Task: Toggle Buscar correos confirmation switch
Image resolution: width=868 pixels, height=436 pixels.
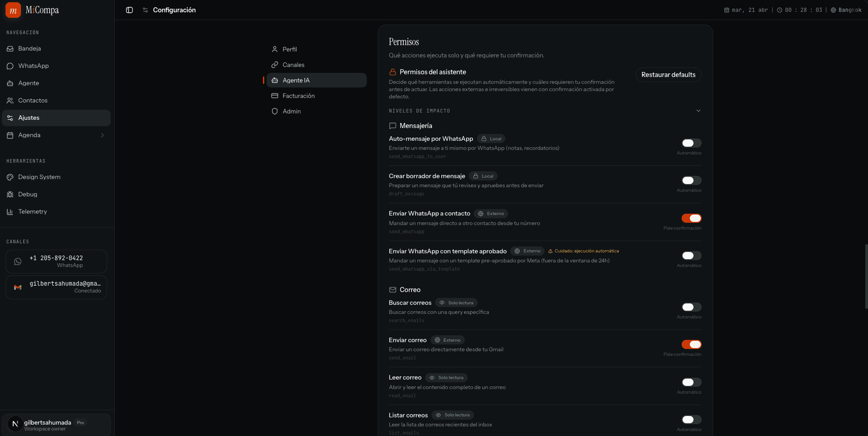Action: pyautogui.click(x=691, y=307)
